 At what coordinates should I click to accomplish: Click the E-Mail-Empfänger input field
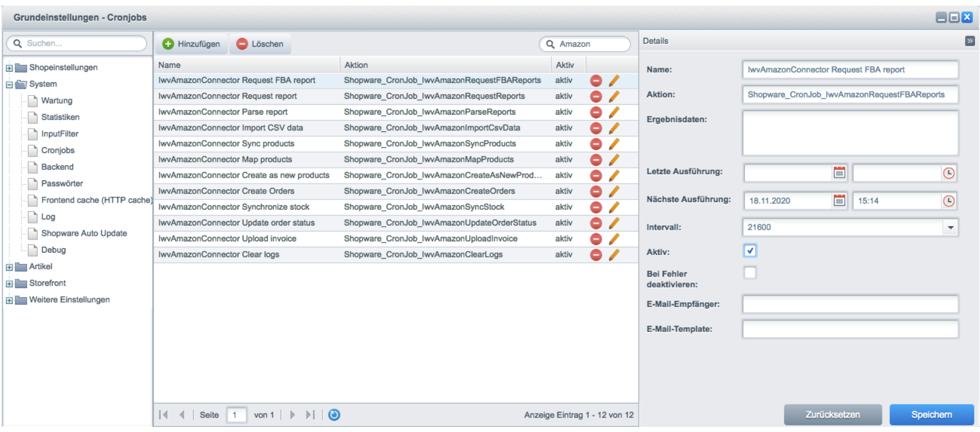(x=850, y=304)
